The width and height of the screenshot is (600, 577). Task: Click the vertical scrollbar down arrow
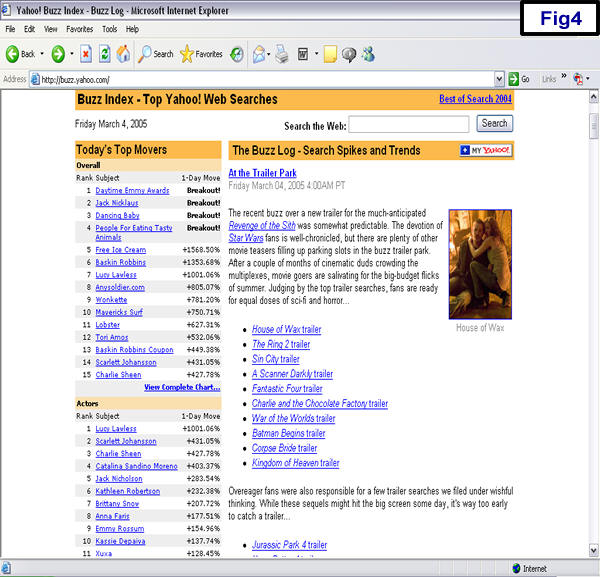click(593, 550)
